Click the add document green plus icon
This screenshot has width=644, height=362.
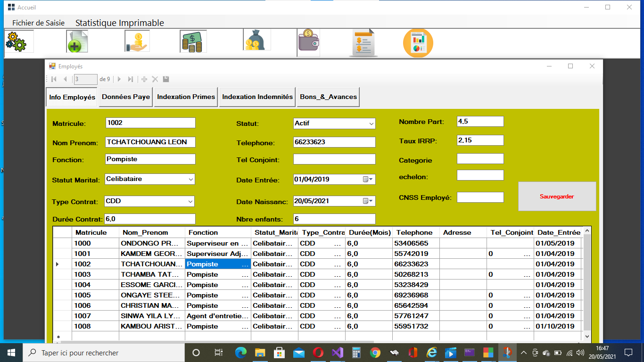(77, 41)
